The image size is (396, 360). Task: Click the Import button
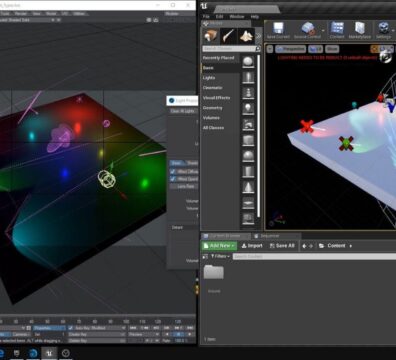pos(252,246)
